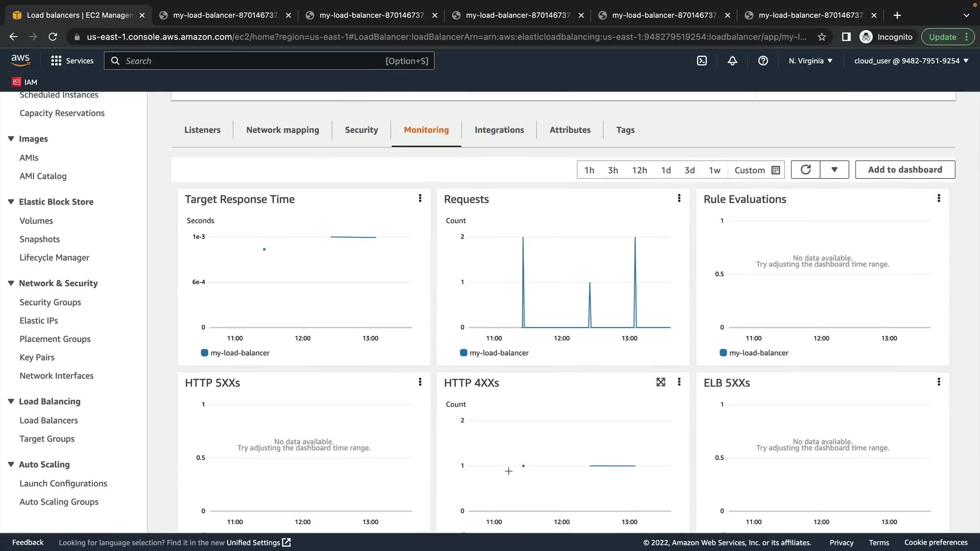
Task: Enlarge the HTTP 4XXs chart
Action: click(x=660, y=382)
